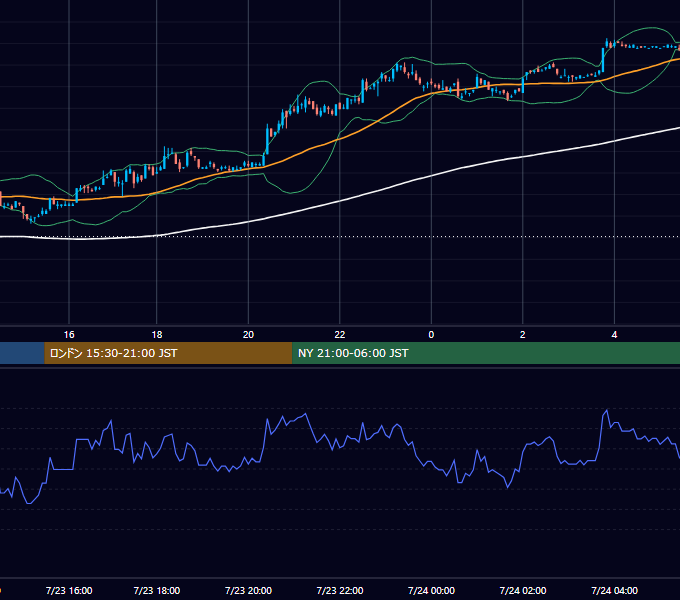
Task: Click the 0 hour label on the price chart axis
Action: (x=431, y=335)
